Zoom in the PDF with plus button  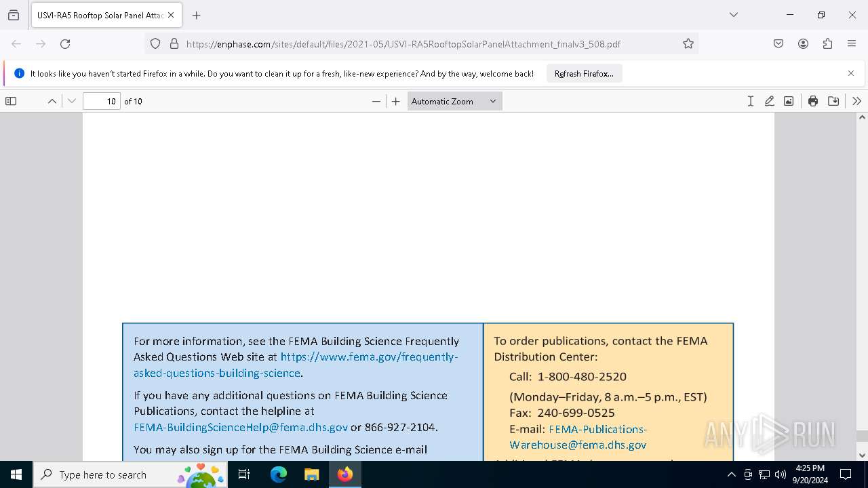(396, 101)
